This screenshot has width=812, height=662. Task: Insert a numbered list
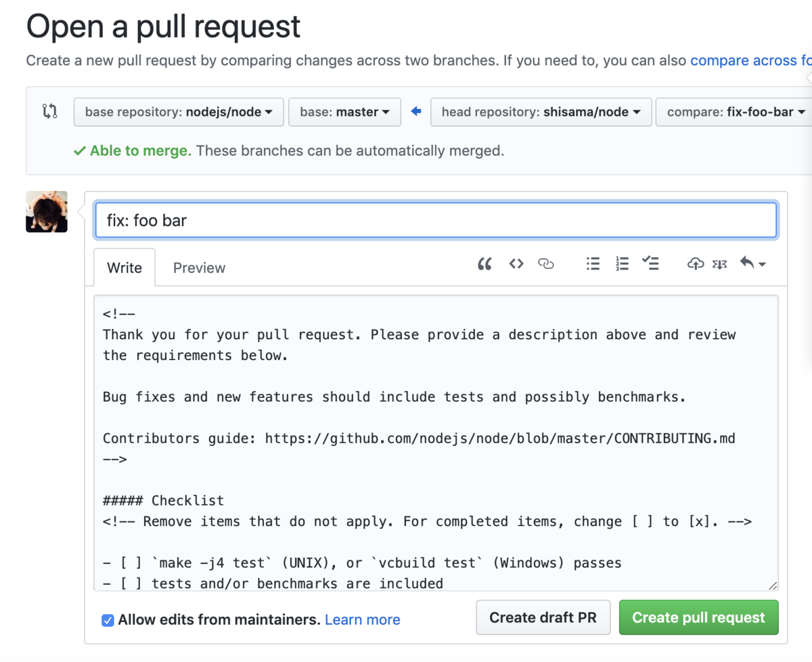pyautogui.click(x=622, y=264)
